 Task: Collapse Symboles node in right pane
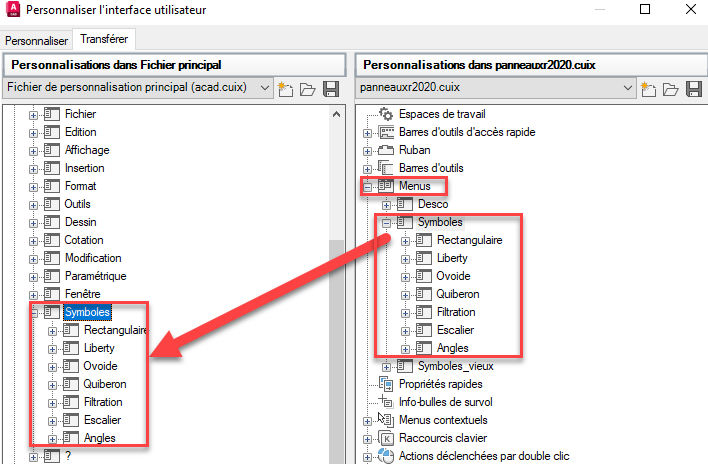tap(387, 223)
